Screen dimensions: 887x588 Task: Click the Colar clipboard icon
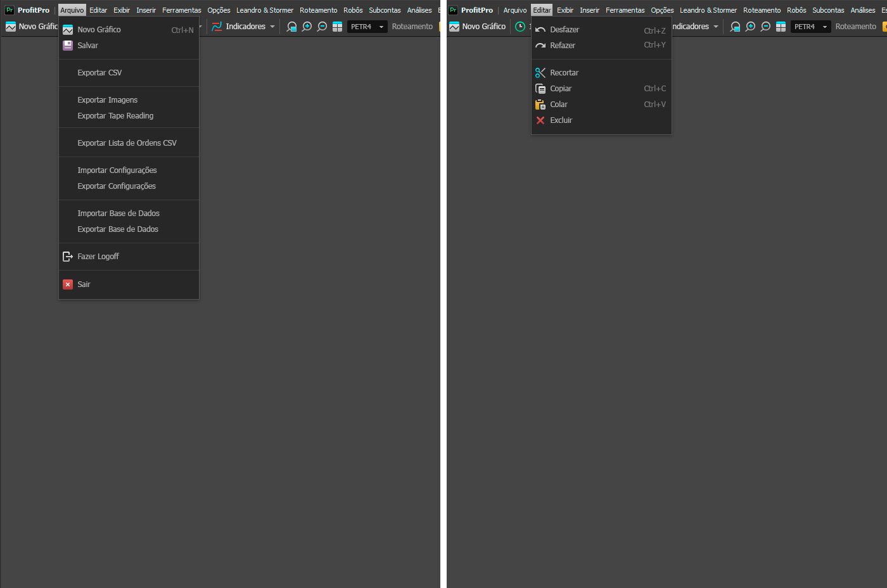(x=540, y=105)
